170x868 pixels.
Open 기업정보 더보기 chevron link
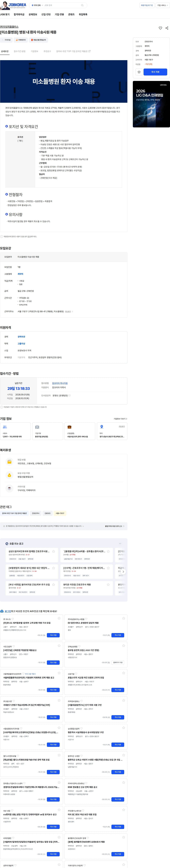120,419
